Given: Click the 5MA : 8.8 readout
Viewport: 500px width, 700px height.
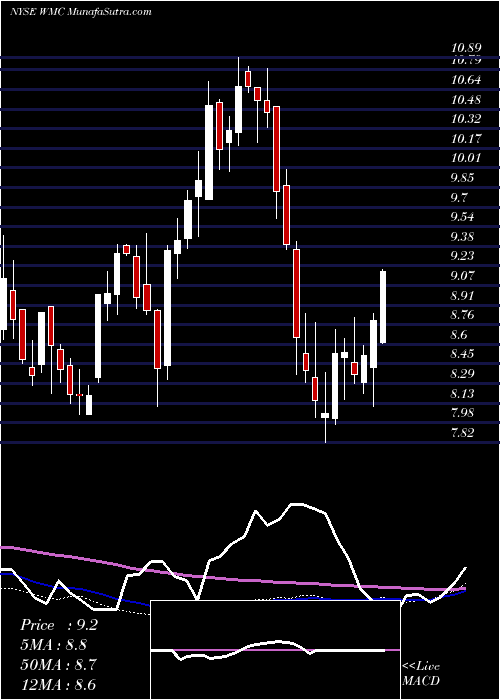Looking at the screenshot, I should pos(54,645).
